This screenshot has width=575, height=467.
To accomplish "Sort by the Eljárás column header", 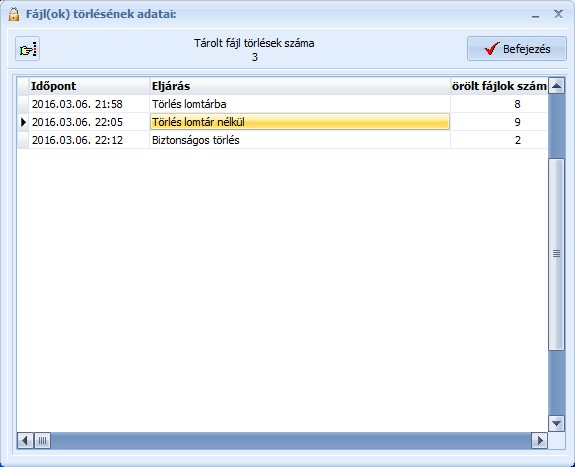I will pyautogui.click(x=300, y=86).
